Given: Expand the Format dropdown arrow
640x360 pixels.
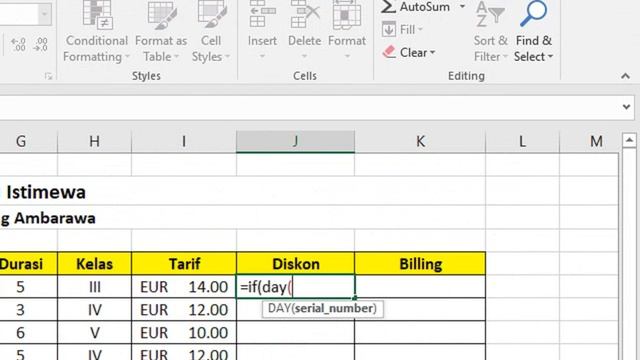Looking at the screenshot, I should (x=347, y=56).
